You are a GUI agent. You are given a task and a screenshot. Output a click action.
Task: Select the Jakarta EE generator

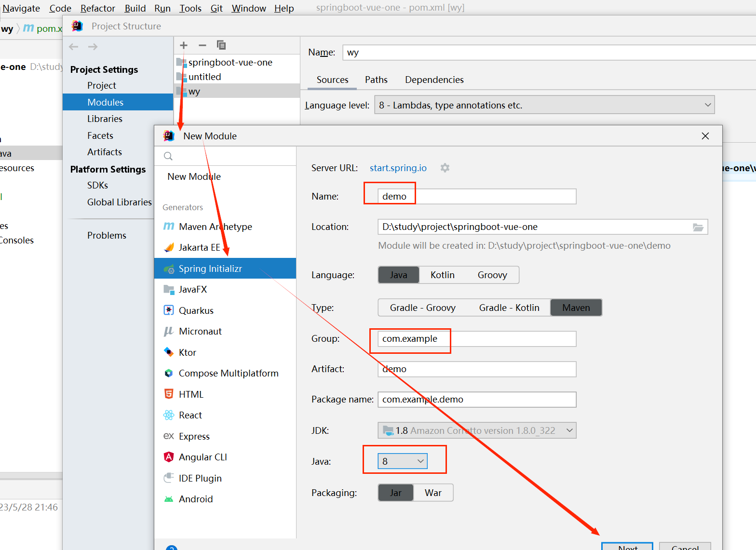(x=225, y=247)
